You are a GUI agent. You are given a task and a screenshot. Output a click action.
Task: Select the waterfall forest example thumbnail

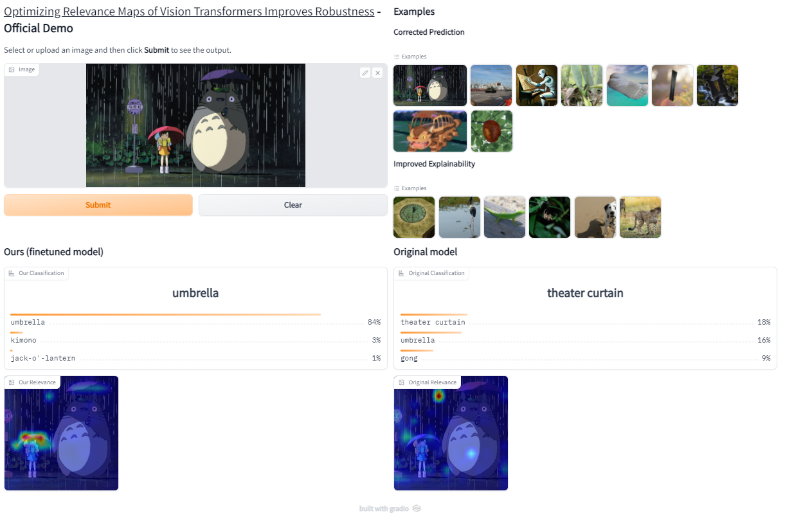717,85
